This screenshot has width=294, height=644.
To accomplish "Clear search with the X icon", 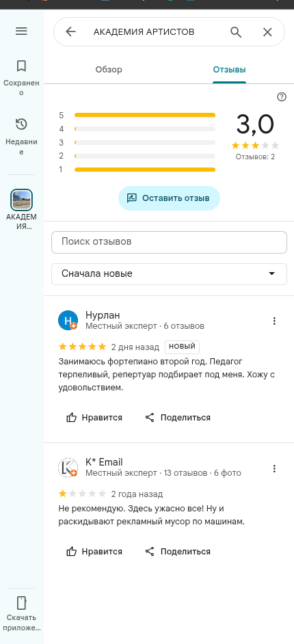I will coord(267,32).
